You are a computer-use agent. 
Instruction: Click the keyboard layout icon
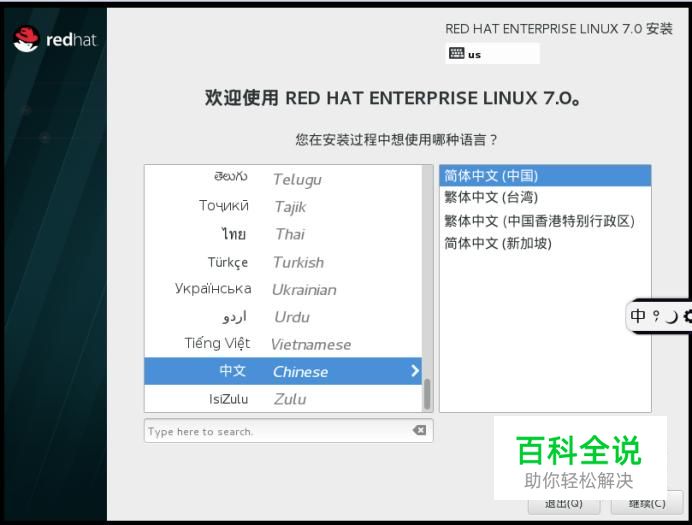[456, 53]
